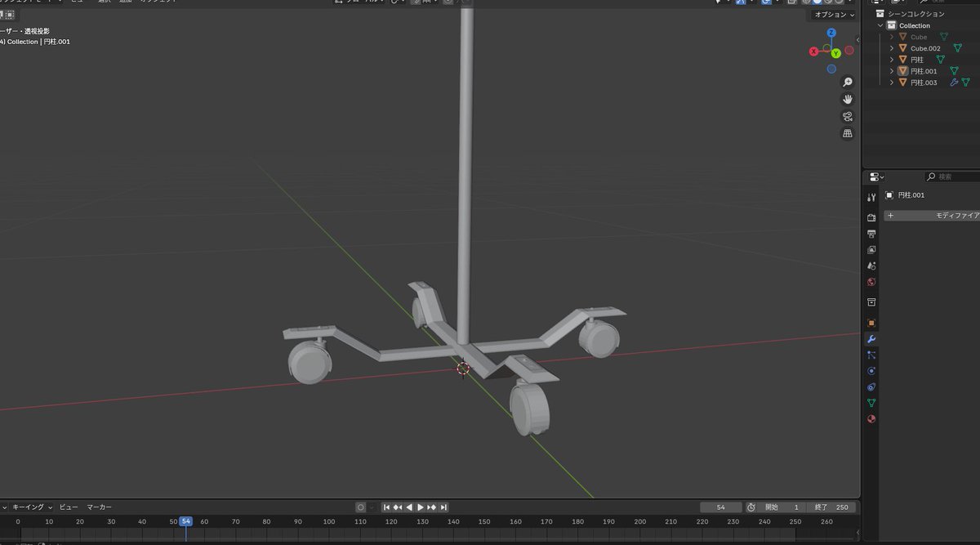Open the Render properties tab
Viewport: 980px width, 545px height.
(871, 217)
